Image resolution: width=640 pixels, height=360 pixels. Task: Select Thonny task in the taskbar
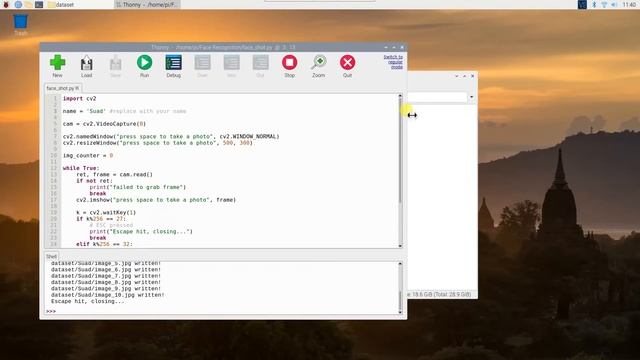(147, 4)
